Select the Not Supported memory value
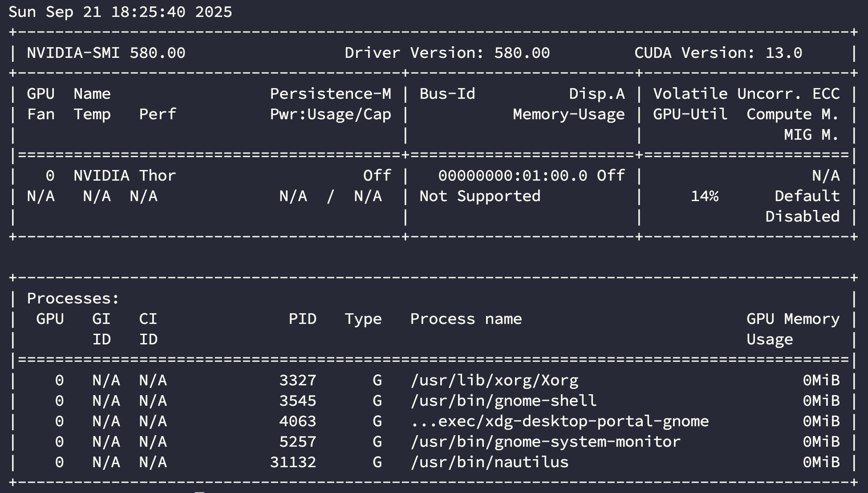Screen dimensions: 868x493 480,197
